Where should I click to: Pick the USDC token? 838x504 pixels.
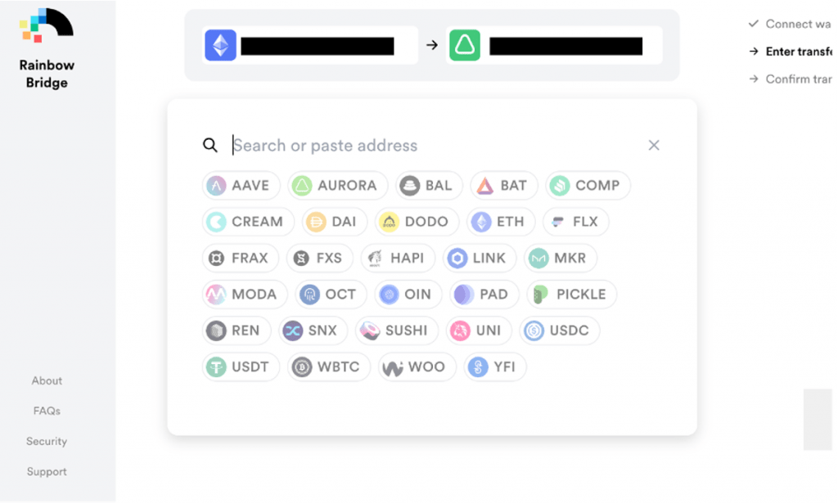(x=561, y=331)
